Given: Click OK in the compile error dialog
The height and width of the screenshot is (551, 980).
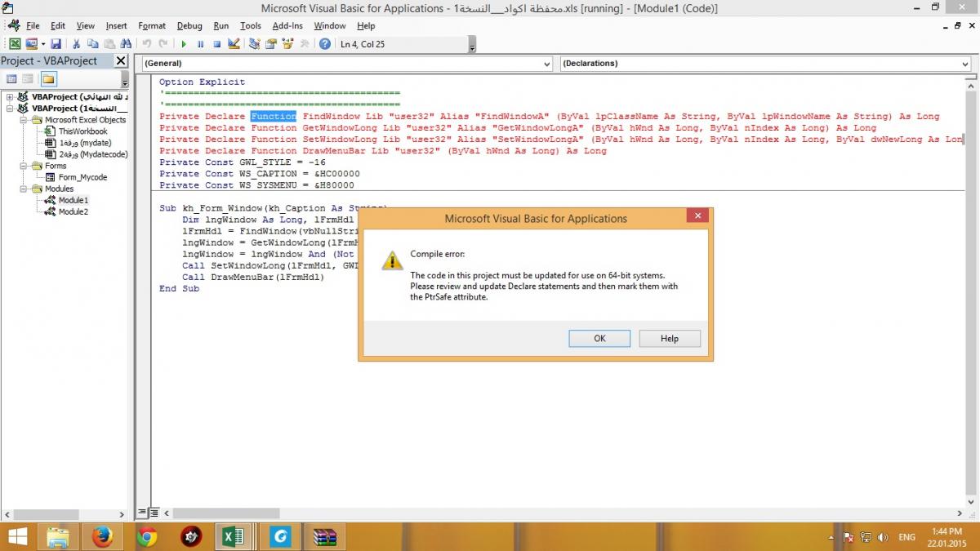Looking at the screenshot, I should click(x=599, y=339).
